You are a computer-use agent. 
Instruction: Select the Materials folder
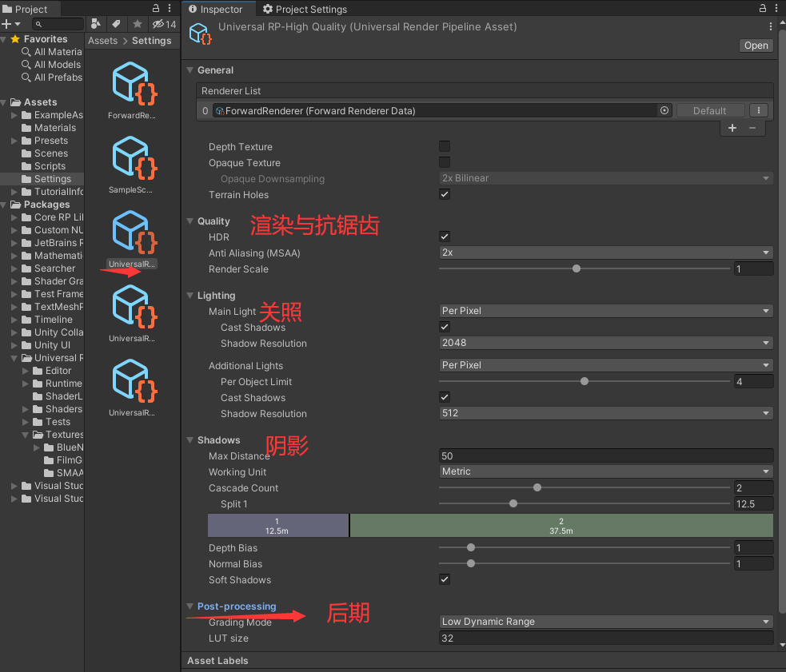coord(49,128)
